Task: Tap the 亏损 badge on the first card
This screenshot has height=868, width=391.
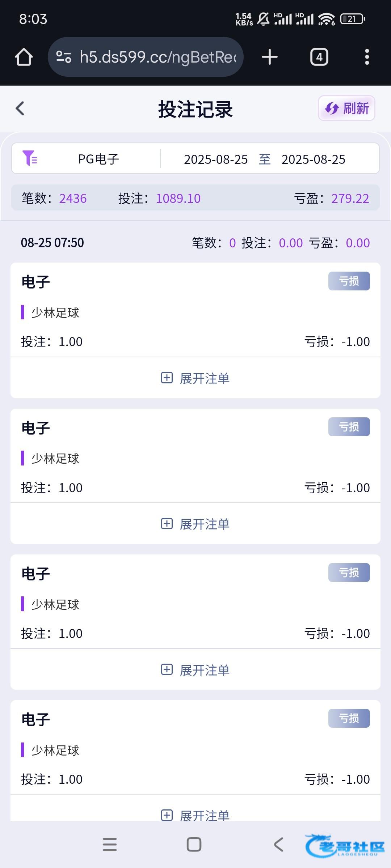Action: (x=349, y=281)
